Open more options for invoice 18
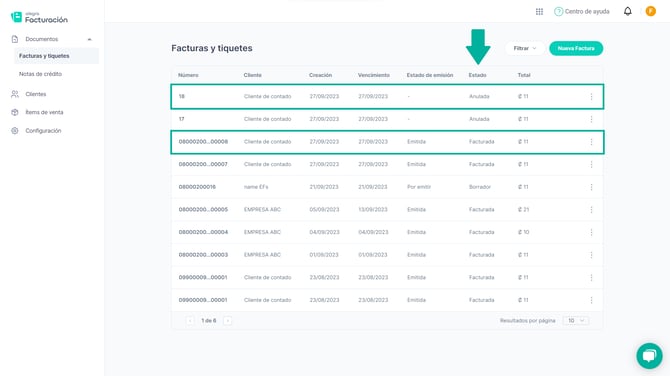The image size is (670, 376). point(591,97)
